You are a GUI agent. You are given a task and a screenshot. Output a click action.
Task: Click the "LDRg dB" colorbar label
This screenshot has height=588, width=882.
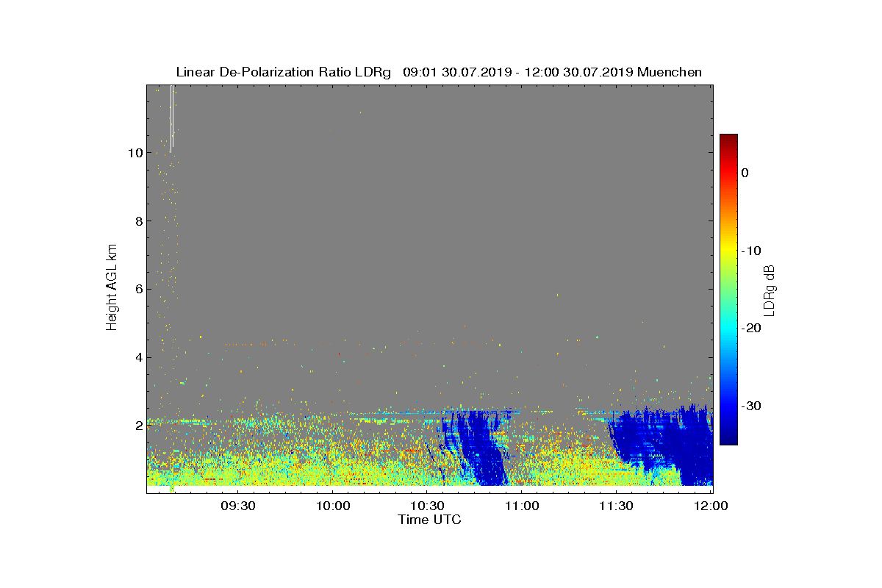pyautogui.click(x=770, y=290)
